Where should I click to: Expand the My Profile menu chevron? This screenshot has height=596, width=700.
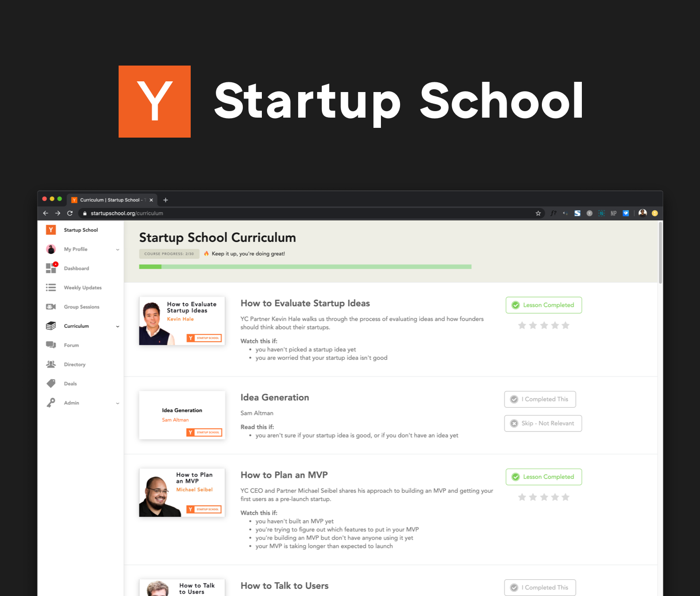click(x=118, y=250)
